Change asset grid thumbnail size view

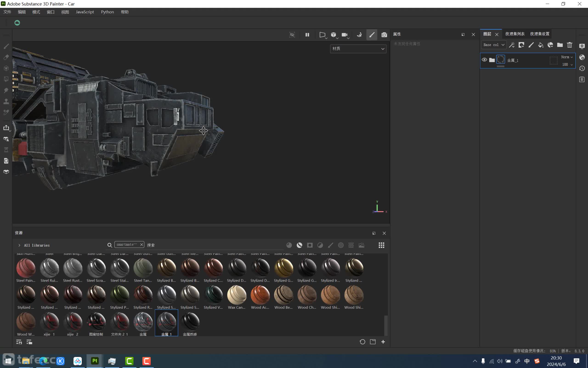[x=381, y=245]
